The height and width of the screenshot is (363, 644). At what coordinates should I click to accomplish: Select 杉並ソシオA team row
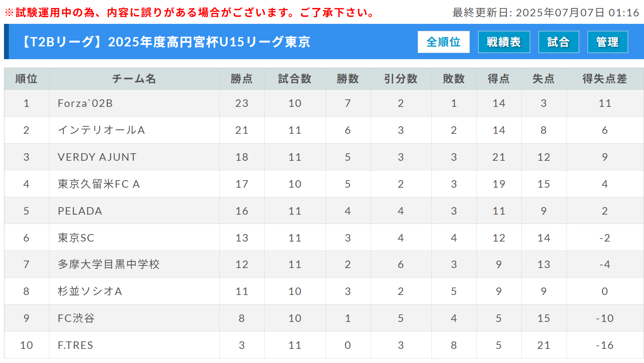pos(324,291)
